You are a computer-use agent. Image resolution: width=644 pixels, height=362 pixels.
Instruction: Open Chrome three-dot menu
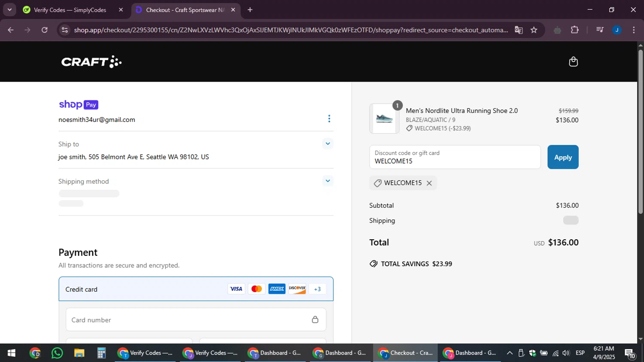pos(634,30)
